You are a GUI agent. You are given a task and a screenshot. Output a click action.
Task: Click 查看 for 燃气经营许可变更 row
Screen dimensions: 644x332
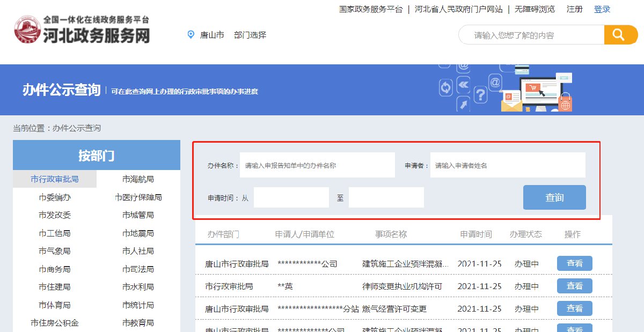(x=574, y=308)
